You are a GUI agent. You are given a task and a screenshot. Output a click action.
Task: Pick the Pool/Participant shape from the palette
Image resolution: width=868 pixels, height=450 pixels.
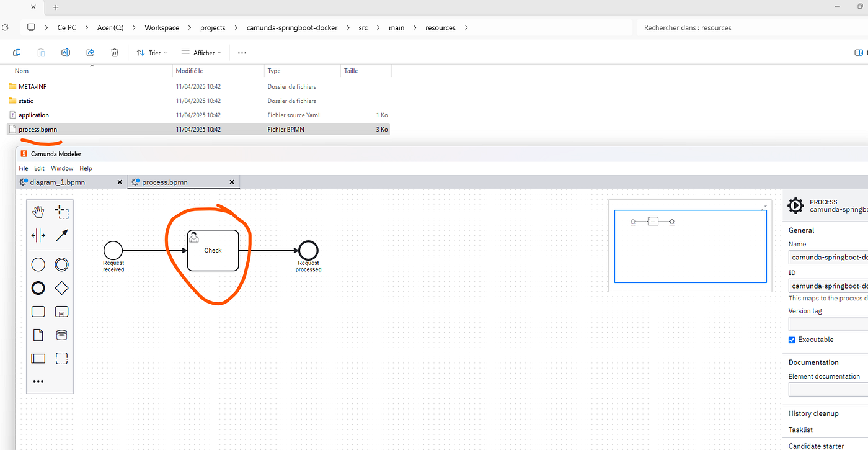coord(38,358)
